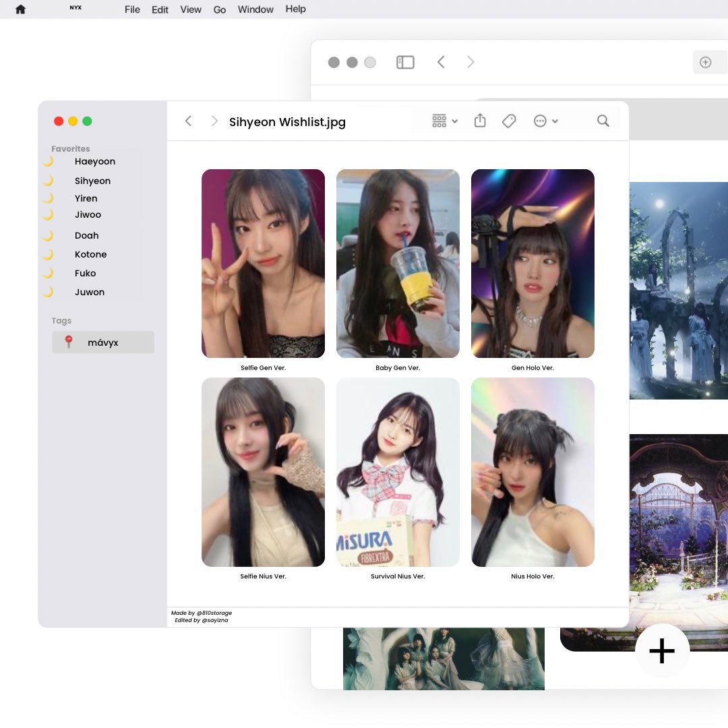Click the moon icon beside Sihyeon
The width and height of the screenshot is (728, 728).
point(49,180)
